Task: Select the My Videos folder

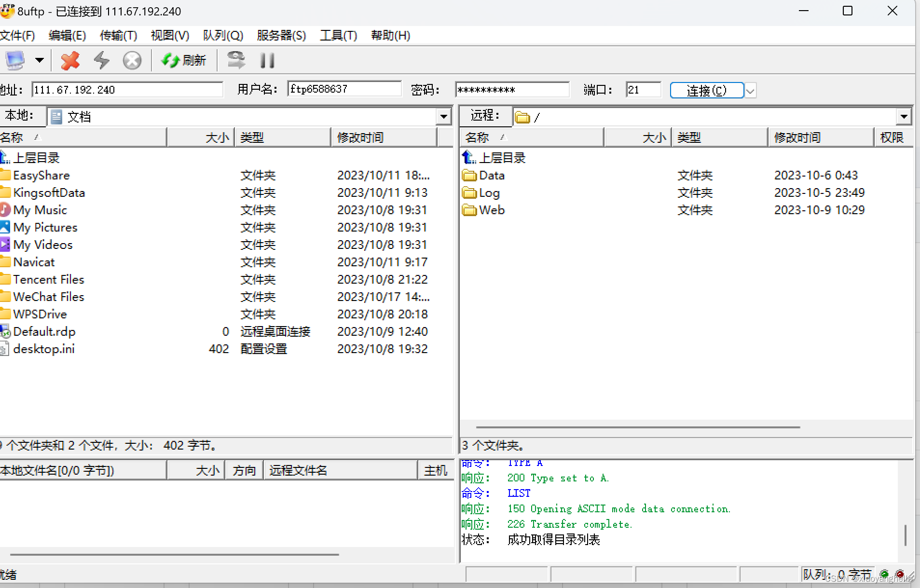Action: point(37,245)
